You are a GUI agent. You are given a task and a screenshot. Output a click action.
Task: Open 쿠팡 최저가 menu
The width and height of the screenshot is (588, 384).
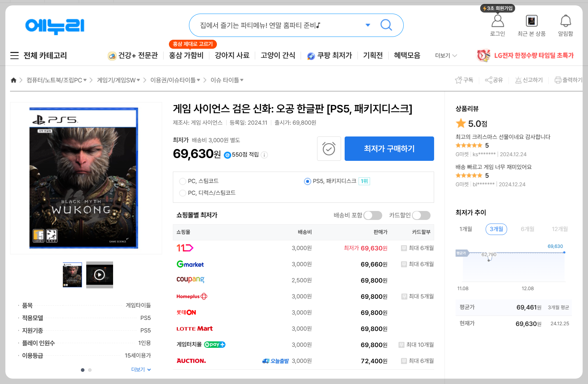[x=330, y=56]
